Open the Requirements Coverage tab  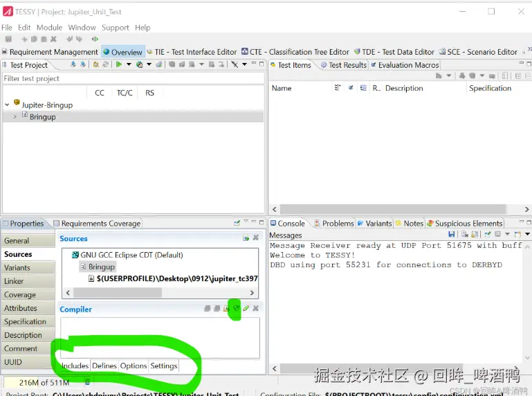(97, 224)
